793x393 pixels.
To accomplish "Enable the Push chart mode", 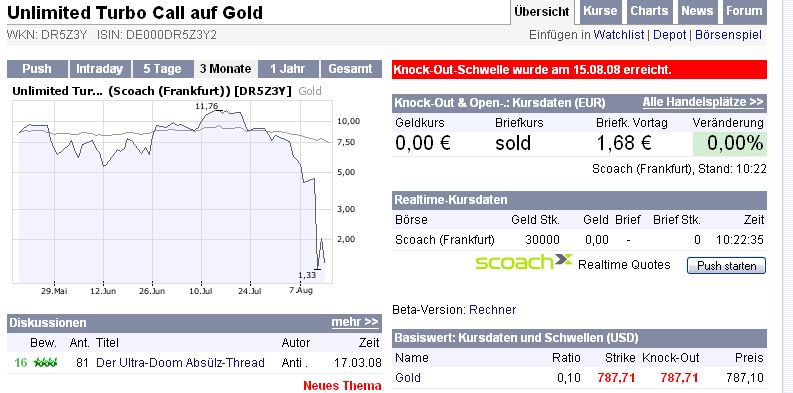I will click(x=37, y=69).
